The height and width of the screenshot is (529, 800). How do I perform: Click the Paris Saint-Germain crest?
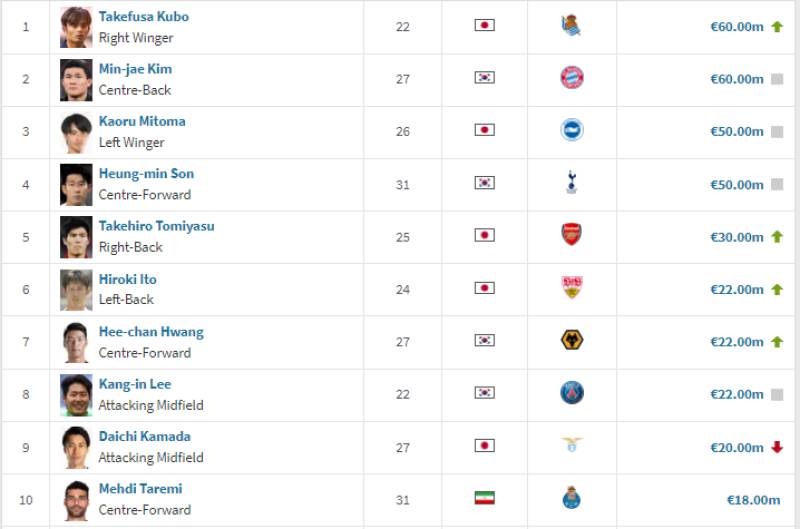[x=571, y=393]
